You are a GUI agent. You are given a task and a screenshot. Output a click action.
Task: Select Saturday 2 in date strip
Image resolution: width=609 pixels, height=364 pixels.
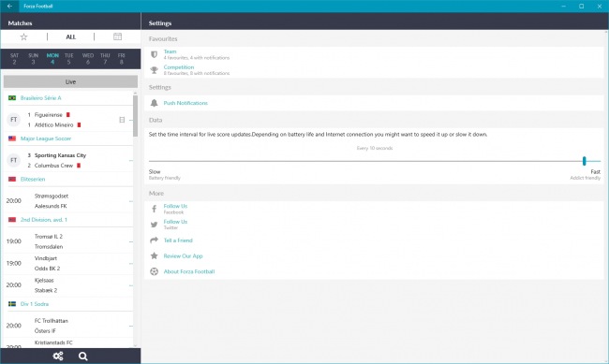[14, 59]
